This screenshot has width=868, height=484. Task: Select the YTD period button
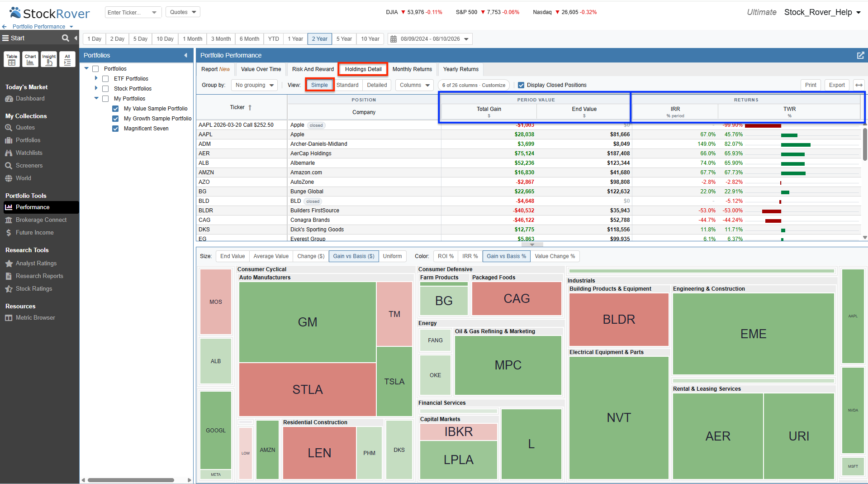click(274, 39)
